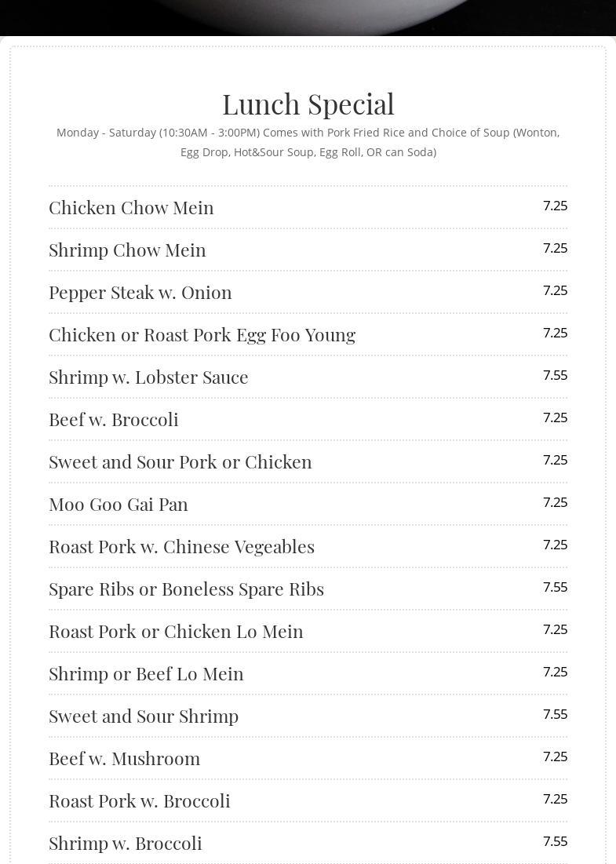Image resolution: width=616 pixels, height=864 pixels.
Task: Open Roast Pork or Chicken Lo Mein
Action: (x=176, y=631)
